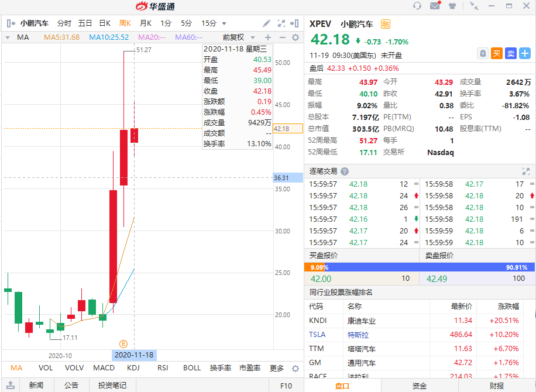Collapse the right side panel icon

[x=294, y=23]
